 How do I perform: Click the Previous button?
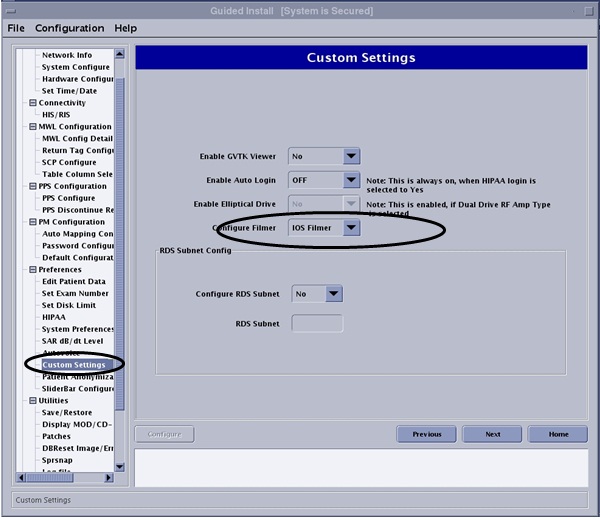(x=427, y=435)
